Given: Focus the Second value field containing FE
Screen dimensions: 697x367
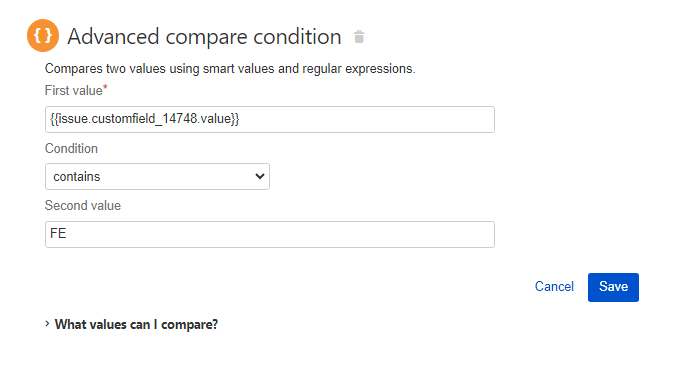Looking at the screenshot, I should tap(270, 234).
